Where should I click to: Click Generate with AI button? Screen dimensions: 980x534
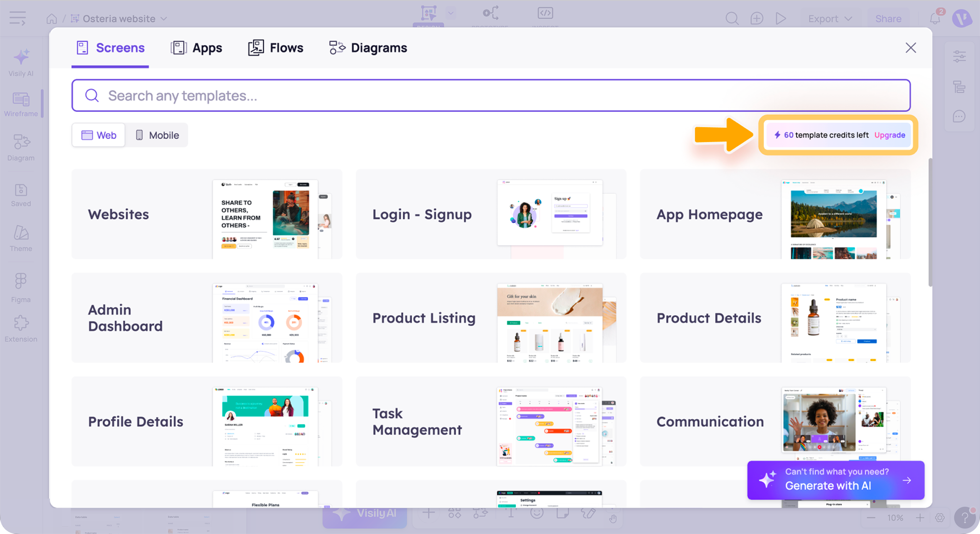pyautogui.click(x=836, y=480)
